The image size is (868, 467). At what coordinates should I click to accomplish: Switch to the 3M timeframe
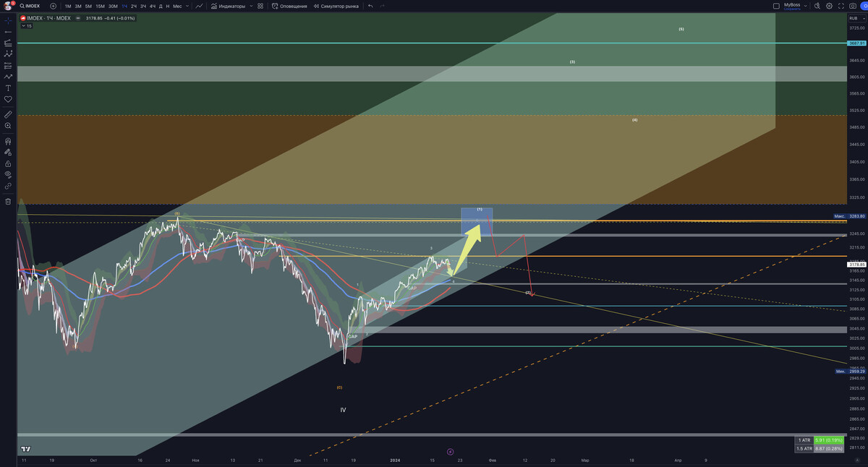click(78, 6)
